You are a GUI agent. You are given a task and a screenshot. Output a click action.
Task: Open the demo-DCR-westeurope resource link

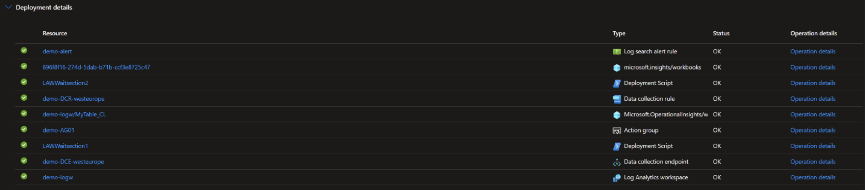click(x=73, y=99)
